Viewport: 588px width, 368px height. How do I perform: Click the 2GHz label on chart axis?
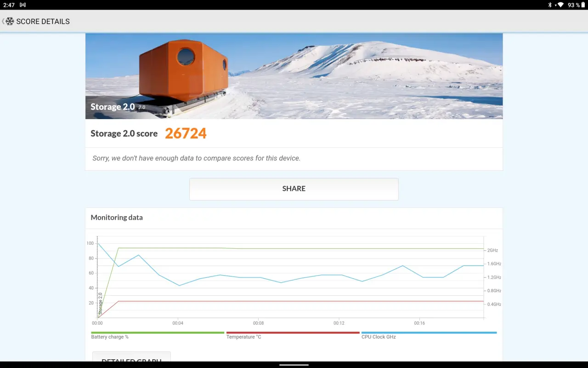click(492, 251)
